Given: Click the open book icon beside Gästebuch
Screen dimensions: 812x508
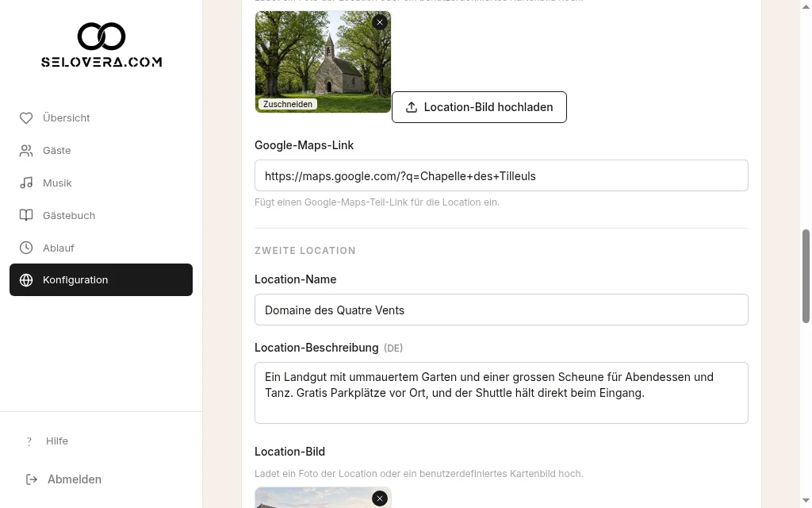Looking at the screenshot, I should [x=26, y=216].
